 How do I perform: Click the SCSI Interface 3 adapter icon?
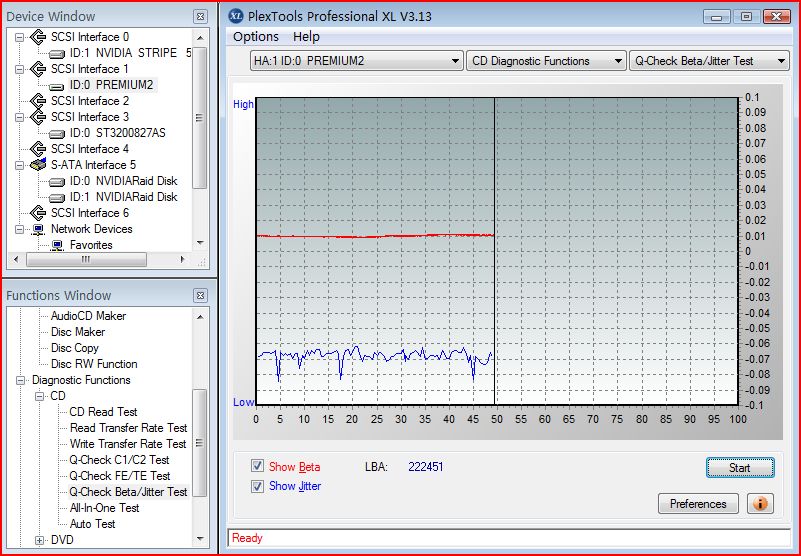coord(38,117)
